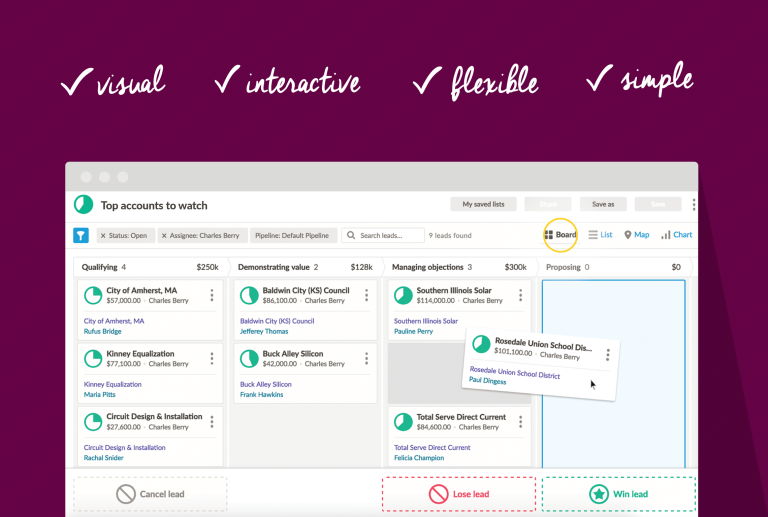Remove the Assignee: Charles Berry filter
768x517 pixels.
164,235
